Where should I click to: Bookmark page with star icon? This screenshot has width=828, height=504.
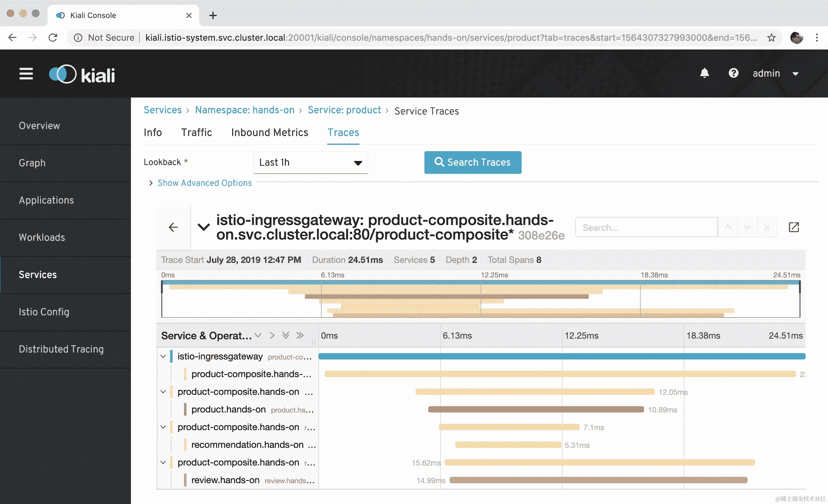click(x=771, y=38)
